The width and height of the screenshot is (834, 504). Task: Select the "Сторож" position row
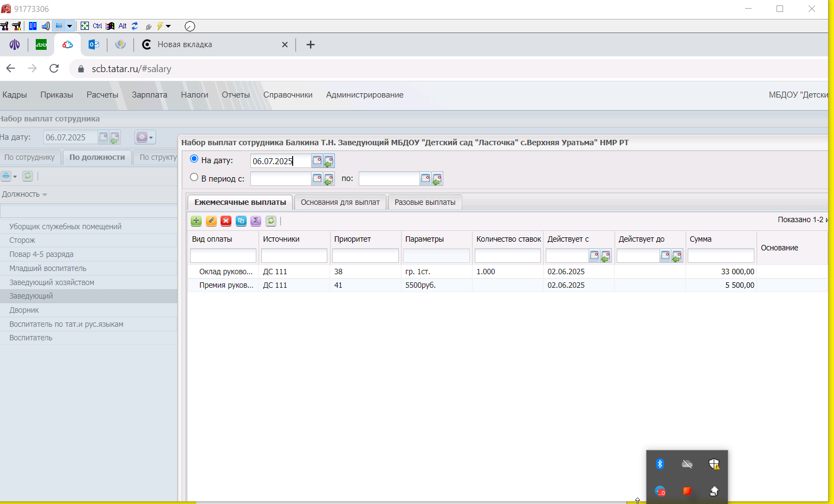88,240
